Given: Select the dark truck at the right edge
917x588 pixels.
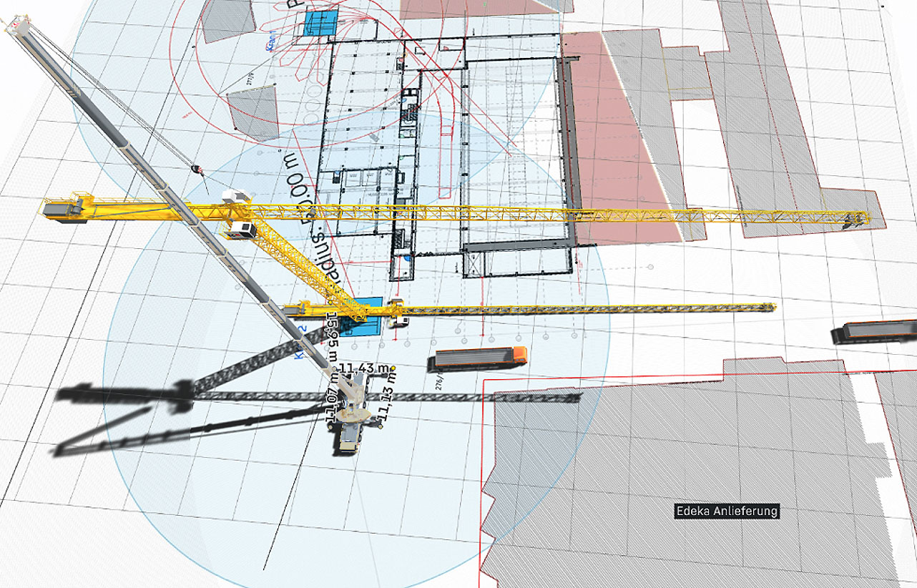Looking at the screenshot, I should click(874, 332).
